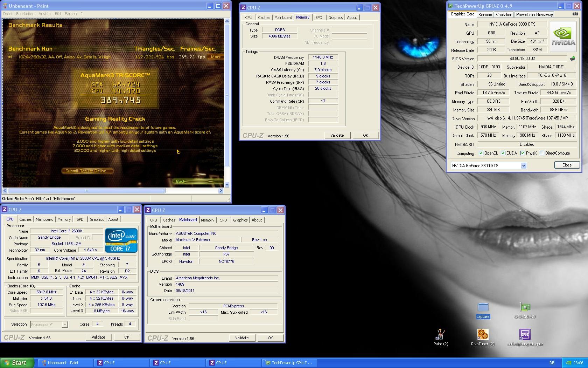Click OK in the CPU-tab CPU-Z window
The width and height of the screenshot is (588, 368).
tap(127, 337)
